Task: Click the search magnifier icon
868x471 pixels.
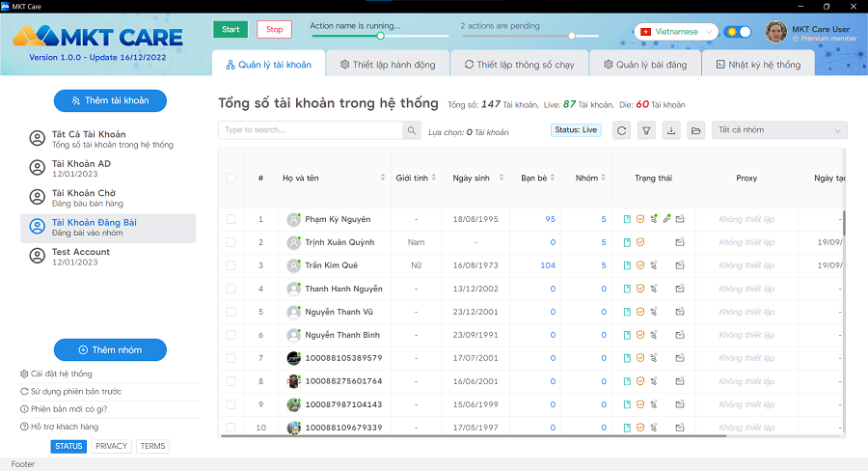Action: point(411,130)
